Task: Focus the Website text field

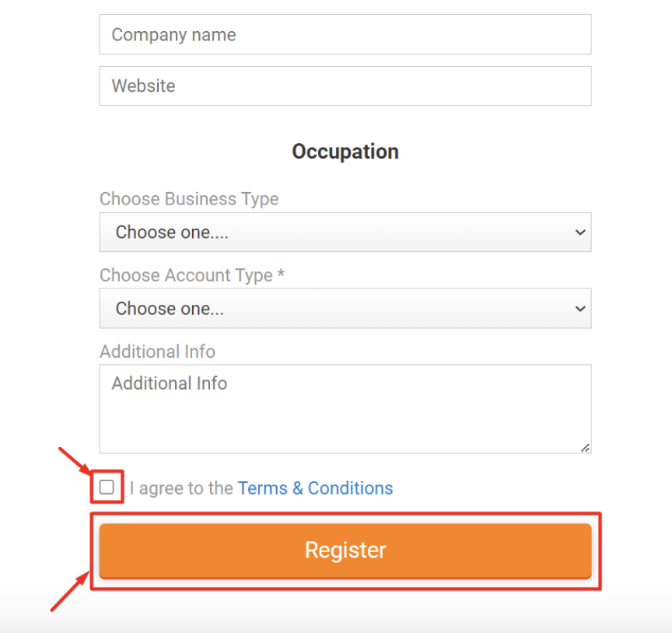Action: tap(345, 86)
